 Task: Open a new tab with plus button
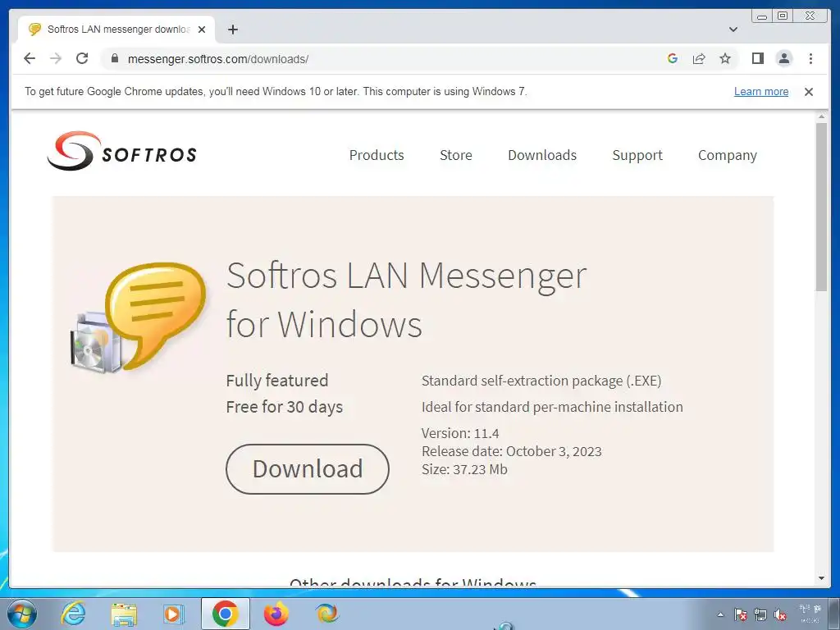(232, 30)
